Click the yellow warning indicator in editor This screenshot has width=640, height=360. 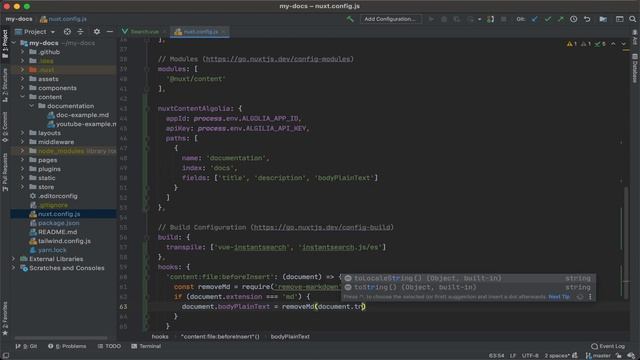(572, 44)
